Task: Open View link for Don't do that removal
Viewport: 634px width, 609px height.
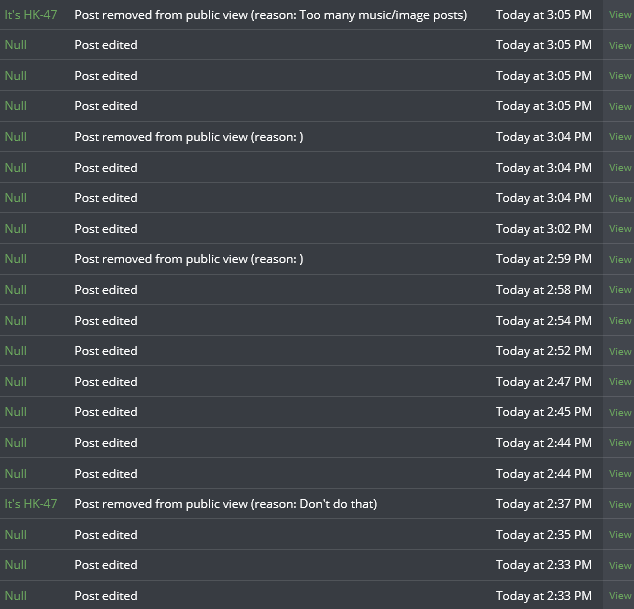Action: pyautogui.click(x=620, y=504)
